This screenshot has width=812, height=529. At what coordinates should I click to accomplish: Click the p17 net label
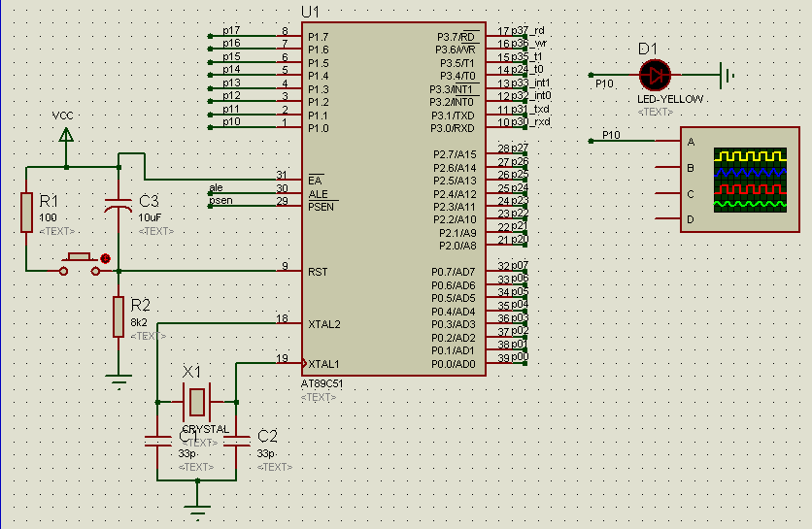tap(231, 30)
